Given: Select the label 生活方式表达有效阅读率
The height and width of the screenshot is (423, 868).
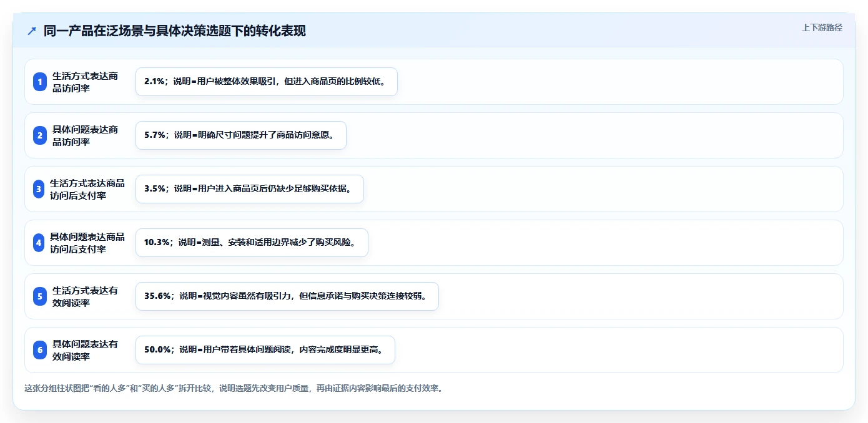Looking at the screenshot, I should tap(85, 296).
